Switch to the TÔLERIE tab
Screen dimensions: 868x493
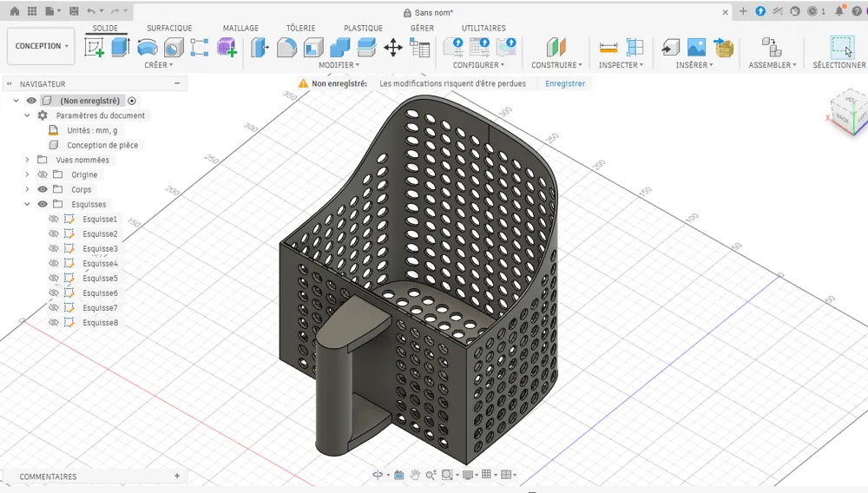coord(300,28)
